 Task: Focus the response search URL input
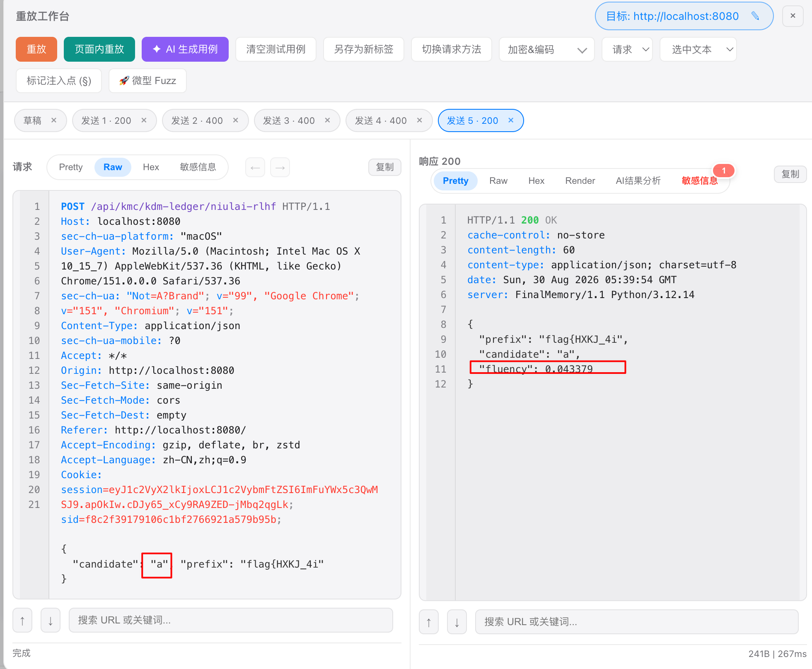click(x=637, y=622)
